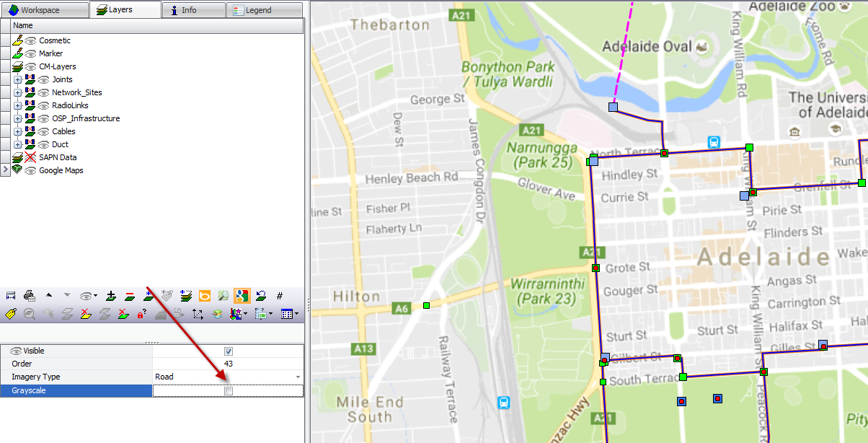The height and width of the screenshot is (443, 868).
Task: Click the move layer up arrow
Action: point(49,295)
